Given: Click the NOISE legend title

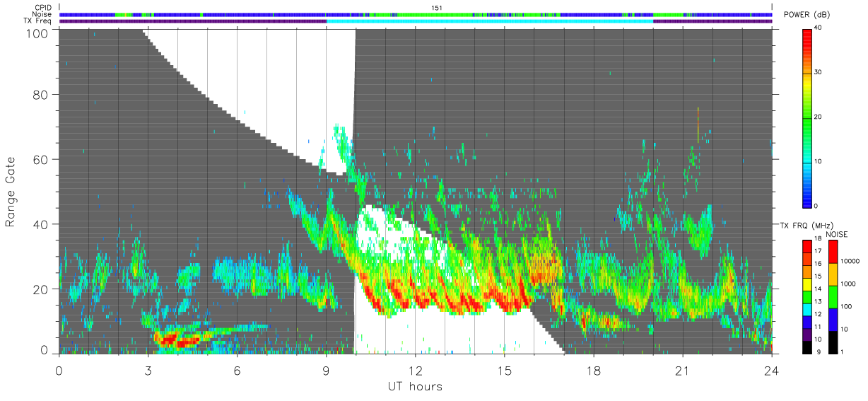Looking at the screenshot, I should click(x=838, y=234).
